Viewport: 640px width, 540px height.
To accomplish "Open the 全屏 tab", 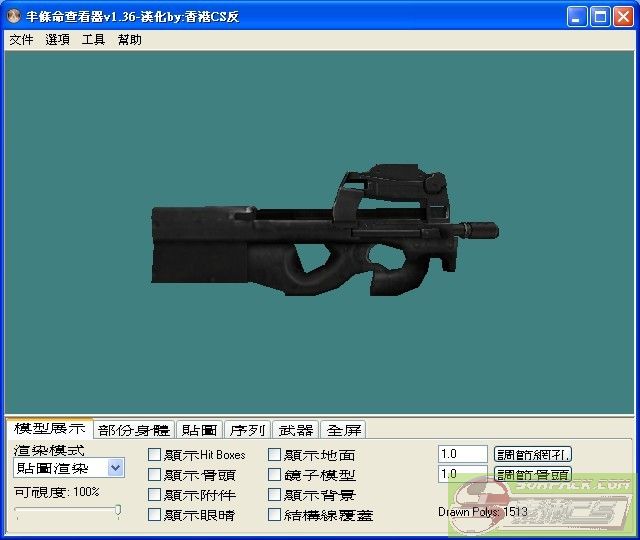I will point(343,430).
